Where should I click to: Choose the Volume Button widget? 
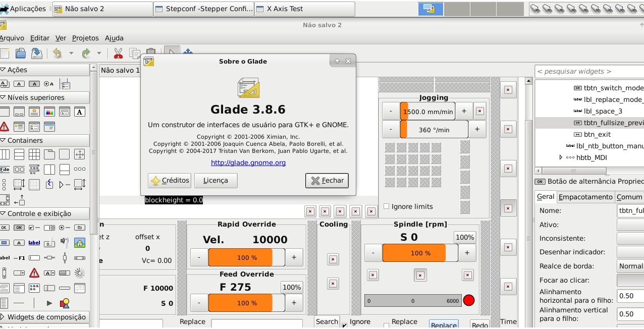point(65,243)
